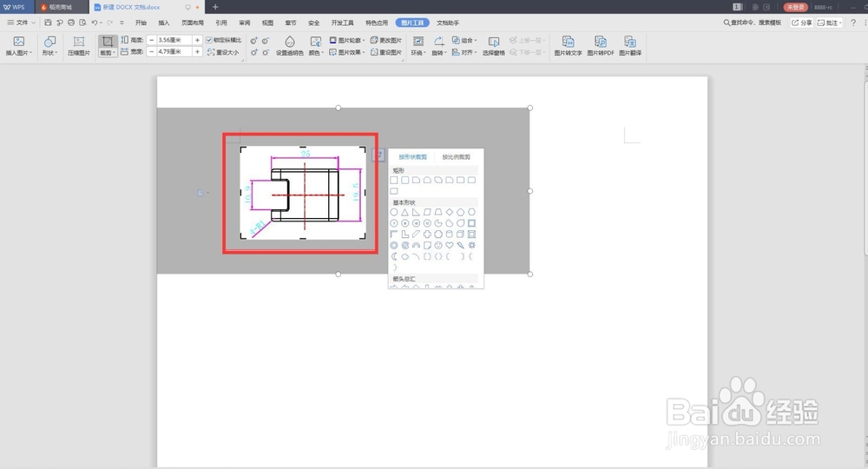Choose the diamond crop shape
868x469 pixels.
(450, 212)
